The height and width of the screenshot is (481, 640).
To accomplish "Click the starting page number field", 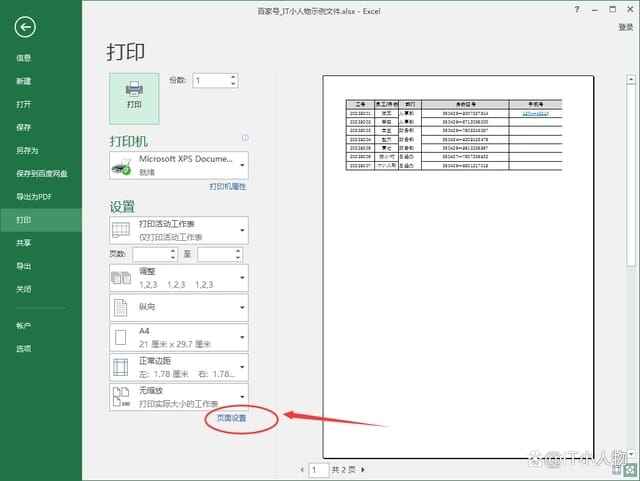I will (x=151, y=254).
